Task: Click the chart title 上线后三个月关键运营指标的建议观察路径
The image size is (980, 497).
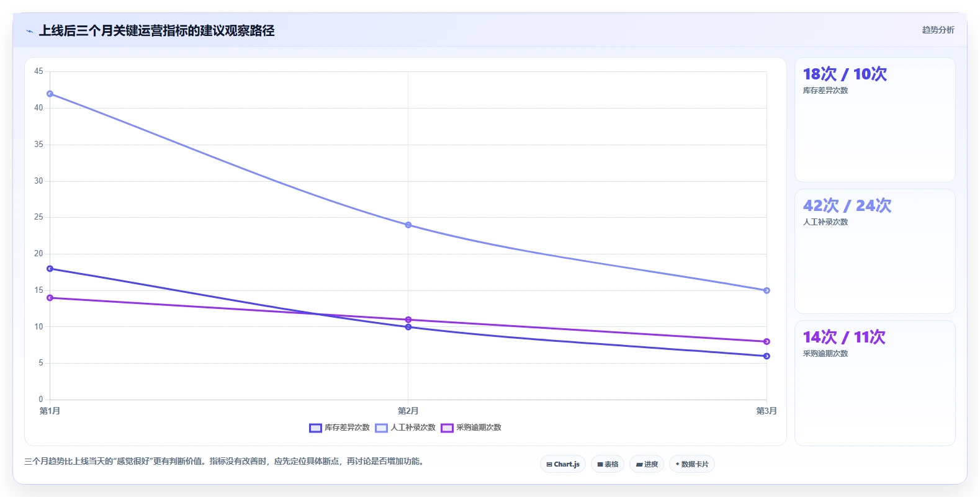Action: coord(157,30)
